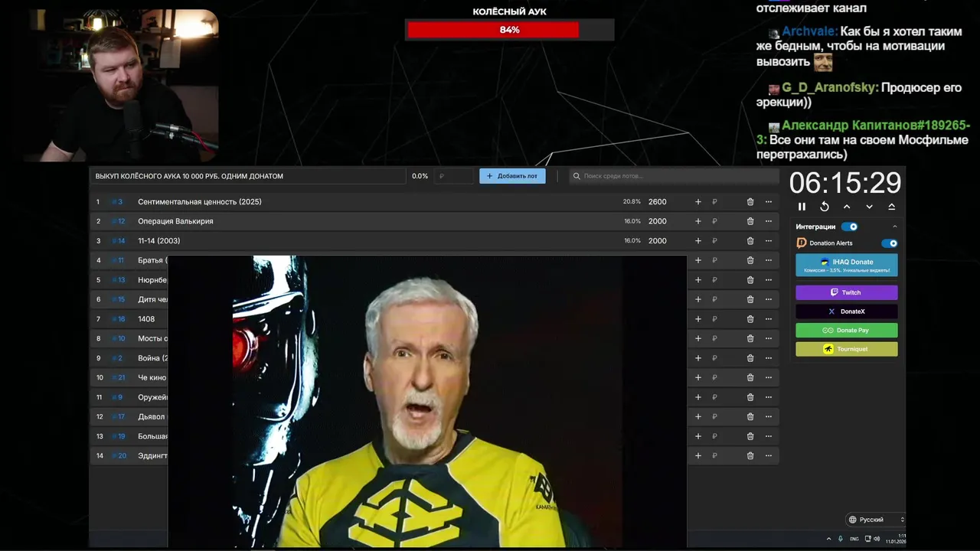Click the КОЛЁСНЫЙ АУК 84% progress bar
This screenshot has width=980, height=551.
pos(509,30)
